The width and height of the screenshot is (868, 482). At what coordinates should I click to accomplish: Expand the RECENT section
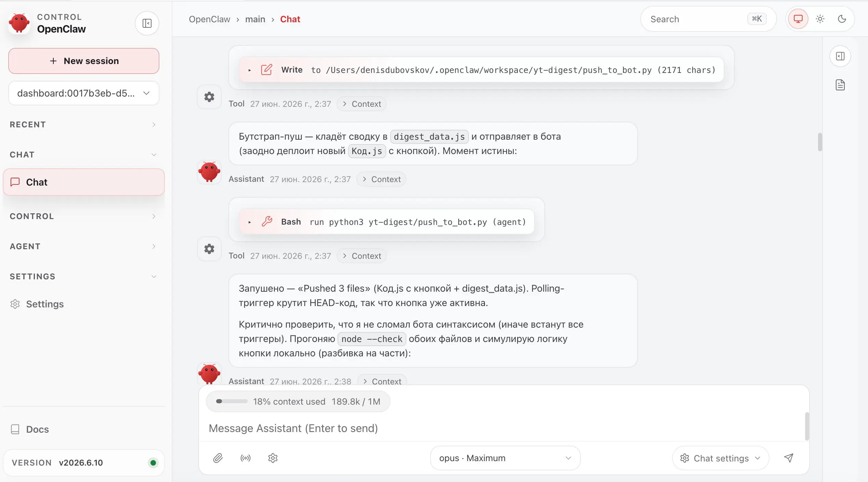[x=83, y=125]
